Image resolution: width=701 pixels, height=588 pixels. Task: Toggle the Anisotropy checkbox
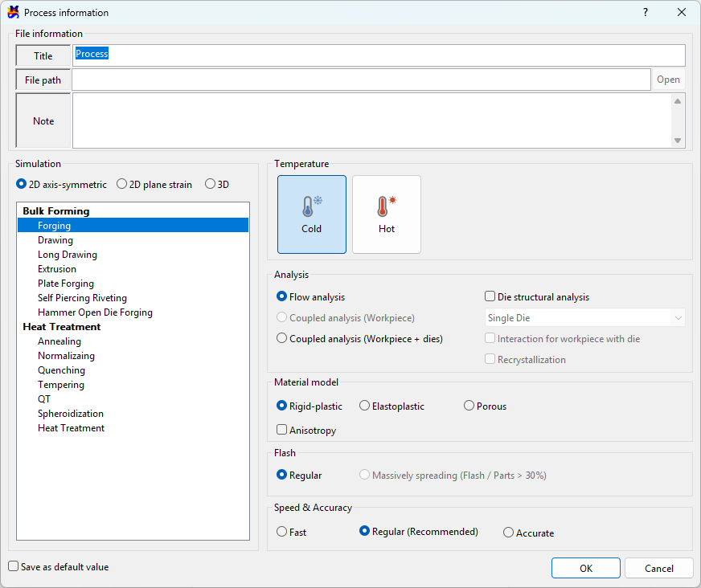click(x=306, y=430)
